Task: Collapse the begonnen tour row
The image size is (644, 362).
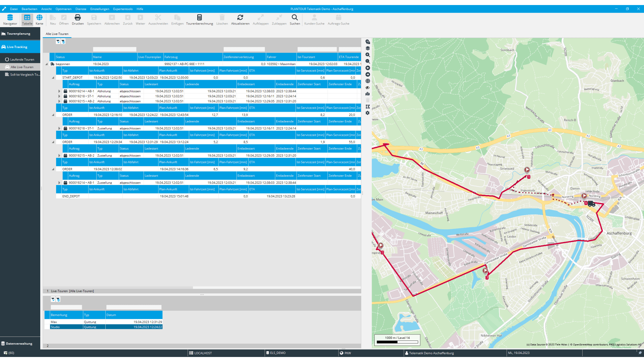Action: tap(47, 64)
